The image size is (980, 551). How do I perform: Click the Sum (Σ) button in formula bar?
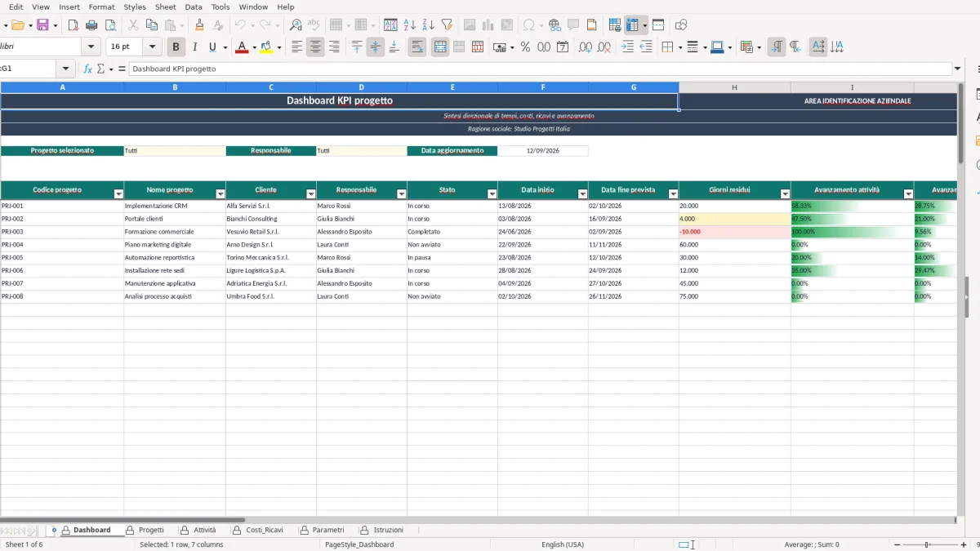(100, 69)
